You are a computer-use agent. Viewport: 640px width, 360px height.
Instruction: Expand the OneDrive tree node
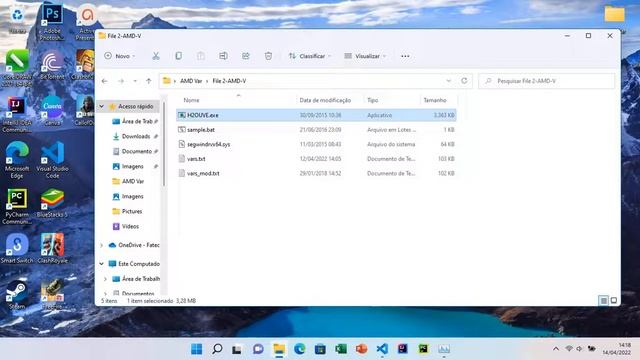coord(102,245)
